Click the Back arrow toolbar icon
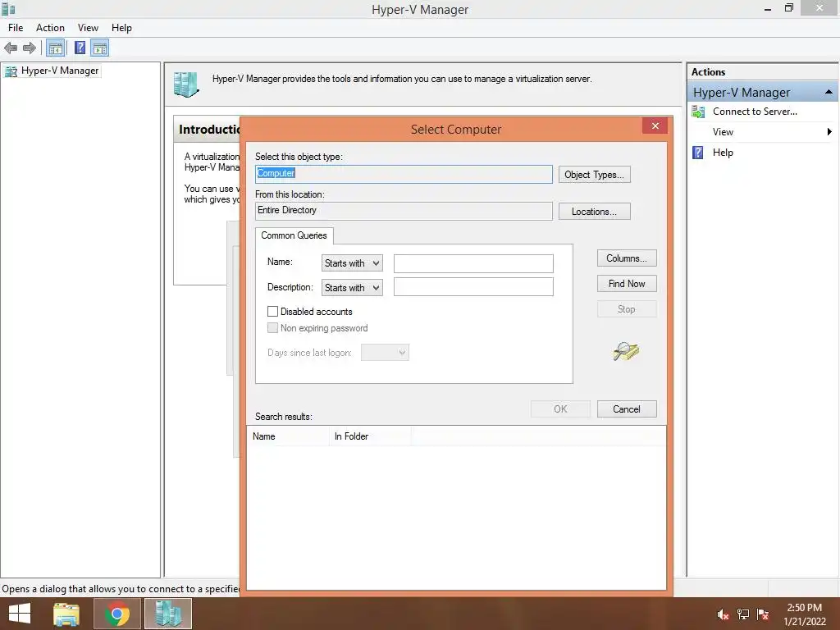 point(11,48)
